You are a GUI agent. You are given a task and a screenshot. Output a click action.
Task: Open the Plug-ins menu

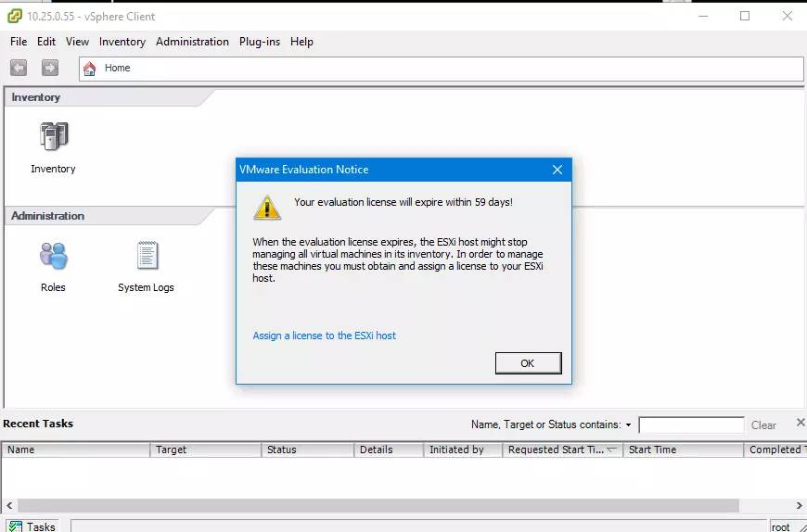point(260,42)
